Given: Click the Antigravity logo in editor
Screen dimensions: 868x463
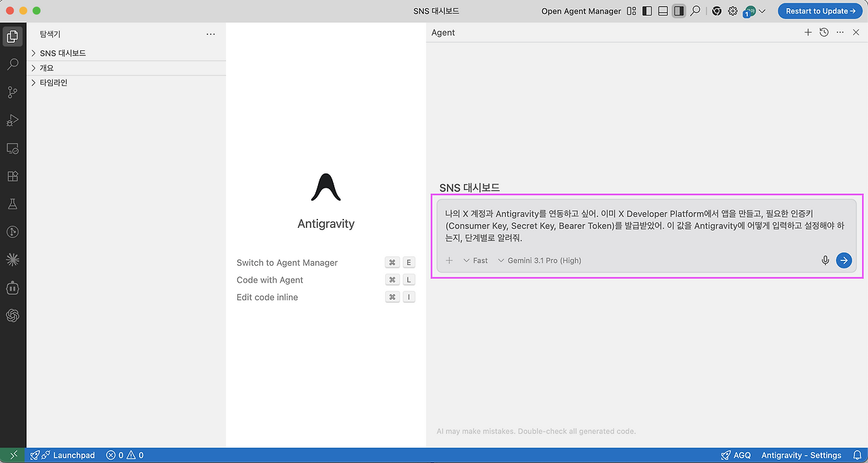Looking at the screenshot, I should point(326,187).
